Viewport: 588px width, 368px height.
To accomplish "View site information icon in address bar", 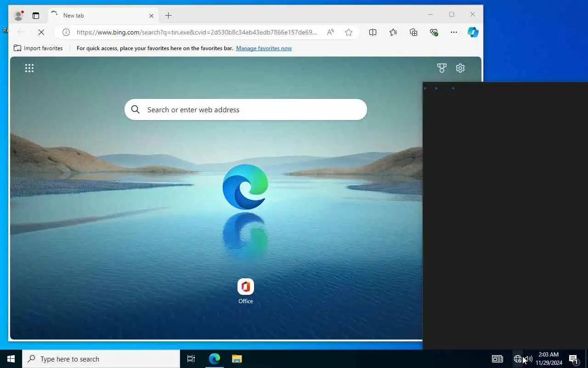I will [66, 32].
